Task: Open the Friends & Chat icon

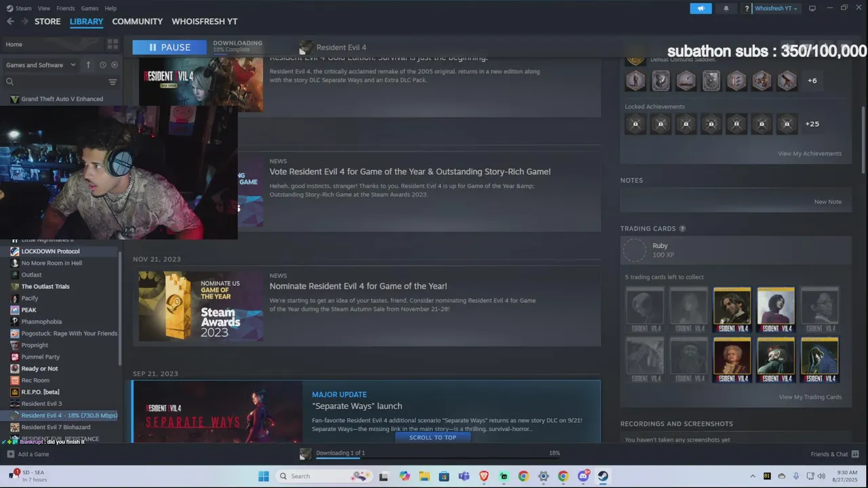Action: (x=855, y=454)
